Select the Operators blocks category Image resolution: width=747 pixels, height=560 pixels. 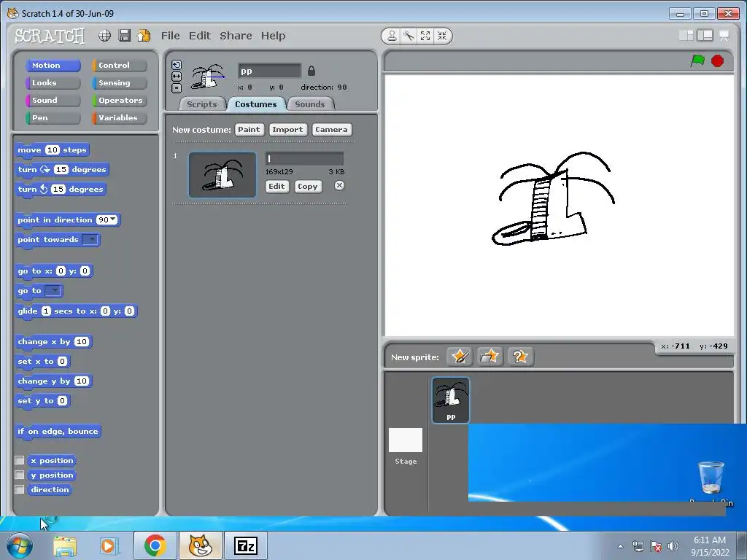pos(120,101)
